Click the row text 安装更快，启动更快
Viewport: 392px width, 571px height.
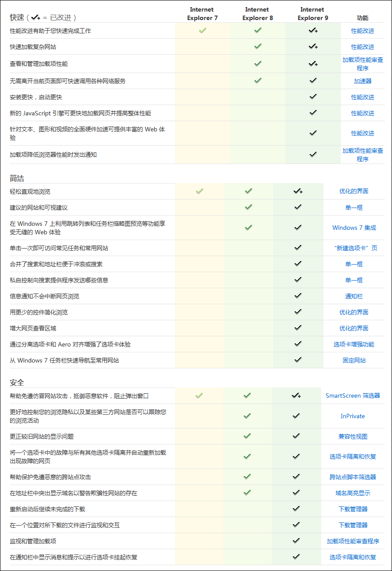point(36,97)
